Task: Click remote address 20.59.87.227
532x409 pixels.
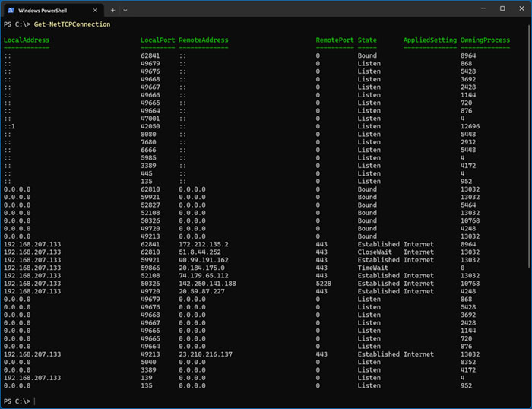Action: (x=201, y=291)
